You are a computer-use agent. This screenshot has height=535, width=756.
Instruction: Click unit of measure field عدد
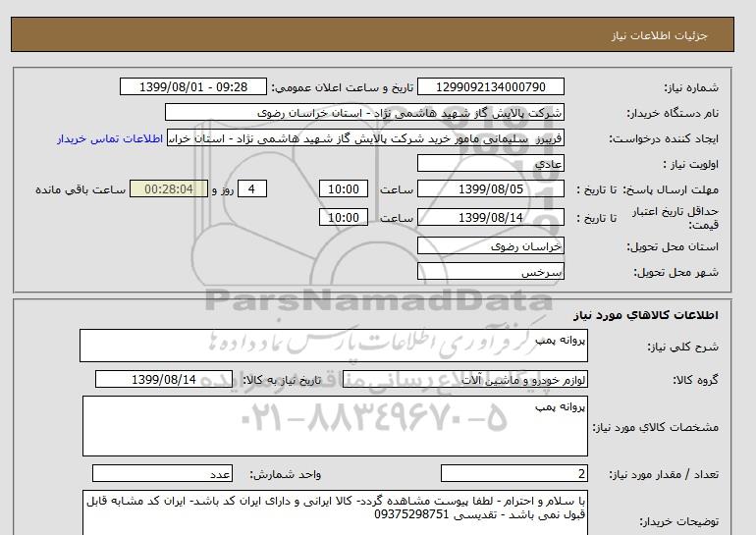click(162, 474)
